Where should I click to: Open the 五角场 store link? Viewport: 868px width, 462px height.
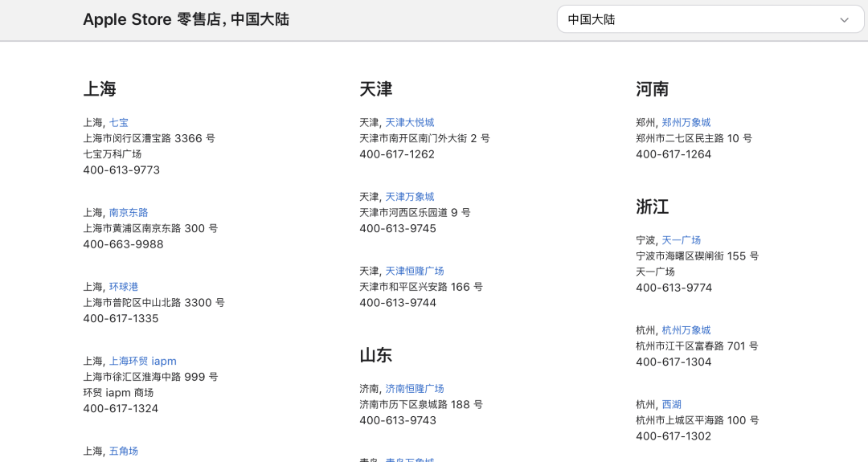pyautogui.click(x=124, y=451)
